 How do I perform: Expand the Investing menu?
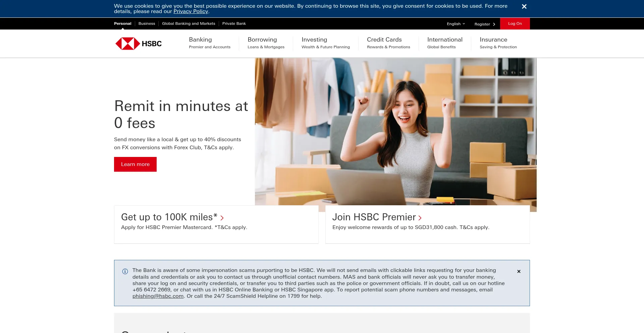click(325, 43)
